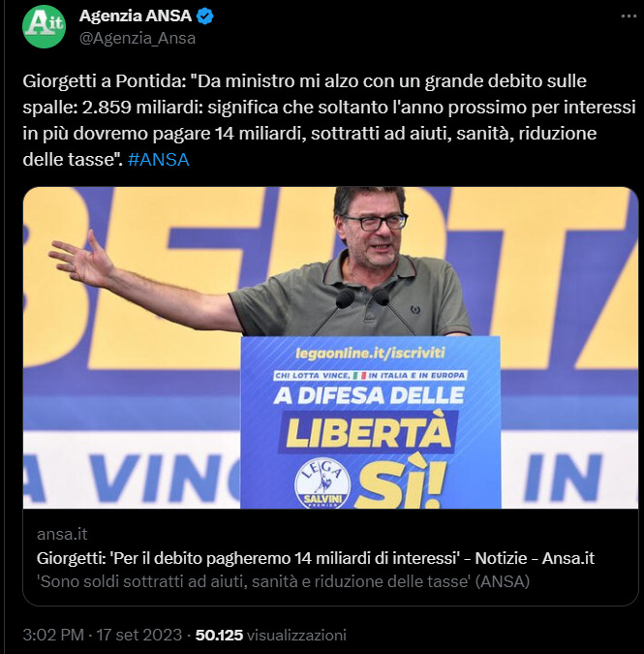Click the yellow 'SÌ!' podium text
644x654 pixels.
click(x=401, y=484)
